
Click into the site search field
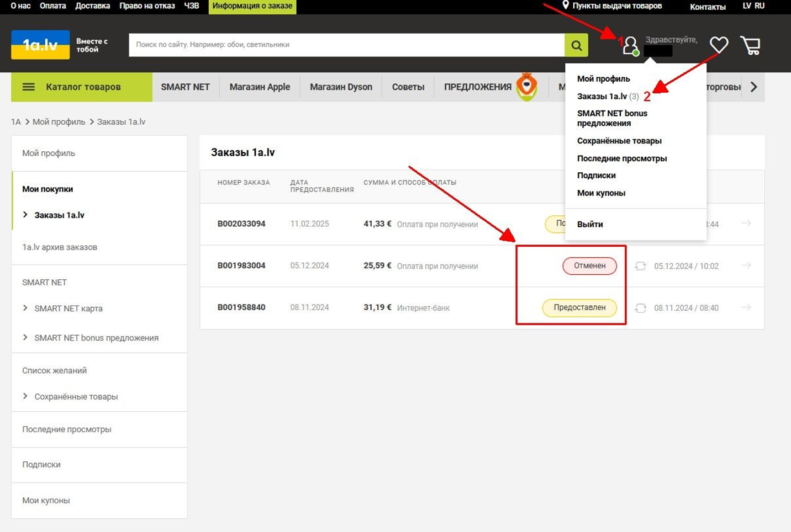point(346,45)
